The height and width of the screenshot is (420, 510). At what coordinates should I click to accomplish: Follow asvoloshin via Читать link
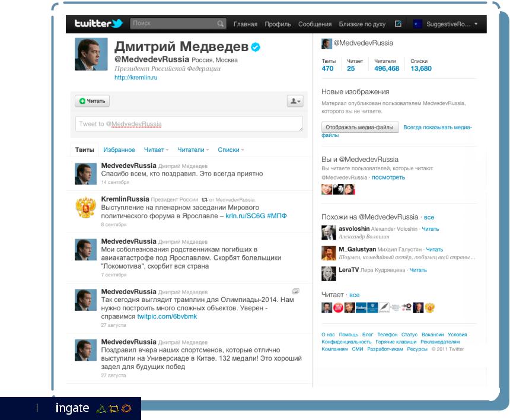tap(431, 229)
